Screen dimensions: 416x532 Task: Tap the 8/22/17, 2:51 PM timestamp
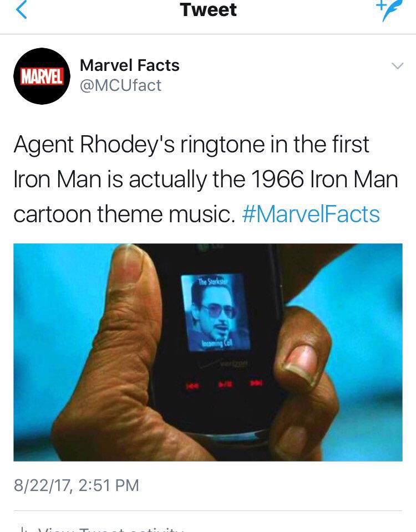[77, 485]
